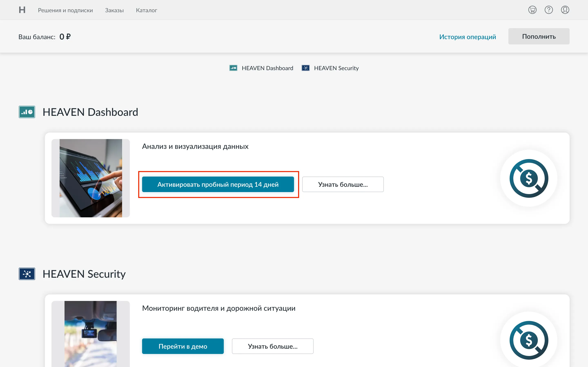Screen dimensions: 588x367
Task: Open the help question mark icon
Action: pos(548,10)
